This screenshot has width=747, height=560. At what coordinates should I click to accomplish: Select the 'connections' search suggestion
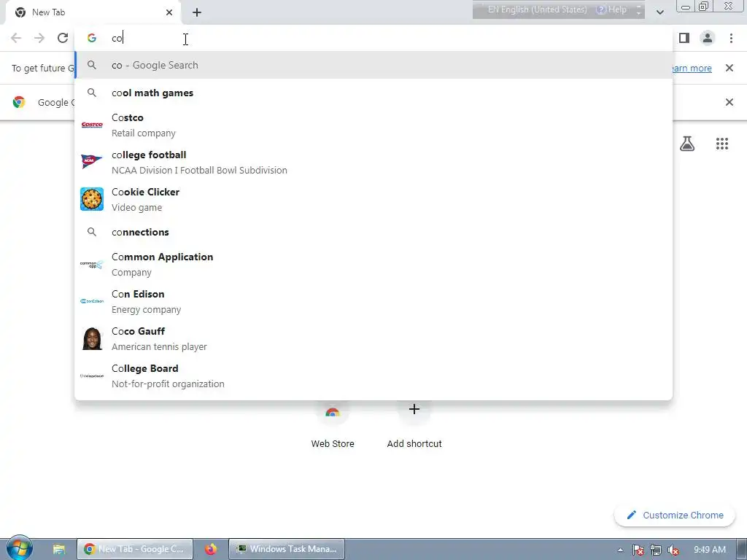pyautogui.click(x=373, y=232)
